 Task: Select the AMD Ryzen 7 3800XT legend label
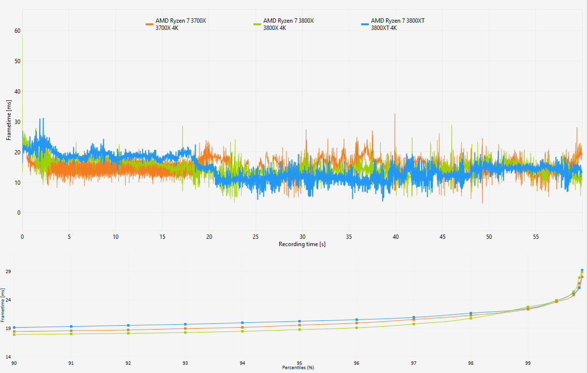click(398, 21)
